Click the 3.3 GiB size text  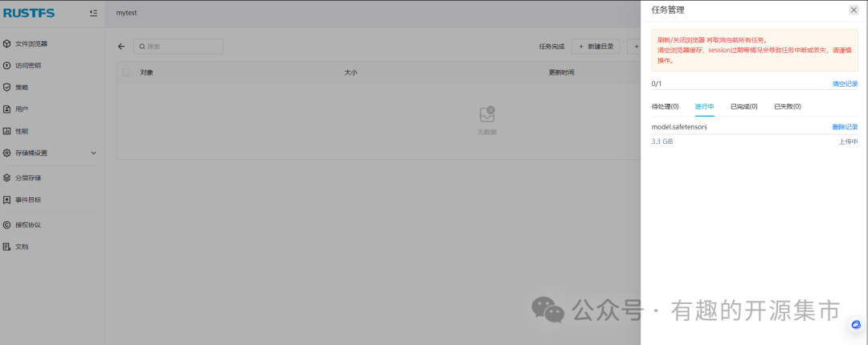click(662, 142)
